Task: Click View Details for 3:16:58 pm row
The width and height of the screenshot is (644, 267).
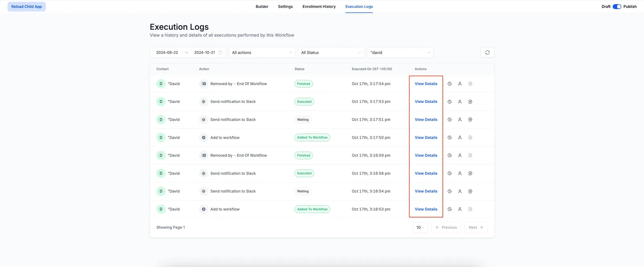Action: point(426,173)
